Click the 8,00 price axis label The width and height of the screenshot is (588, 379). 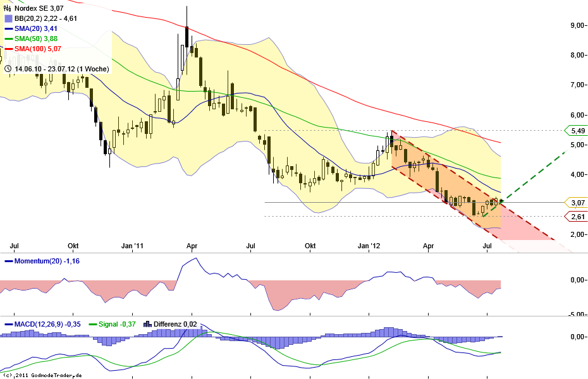pos(577,55)
